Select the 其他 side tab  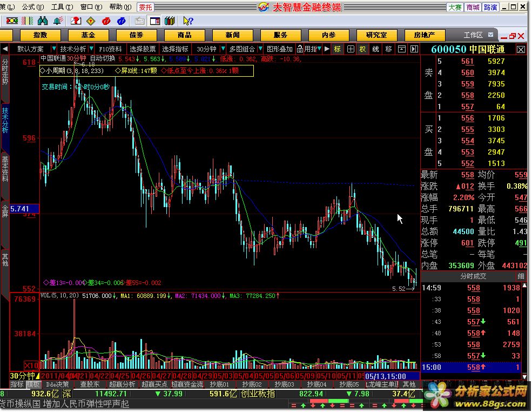click(5, 259)
